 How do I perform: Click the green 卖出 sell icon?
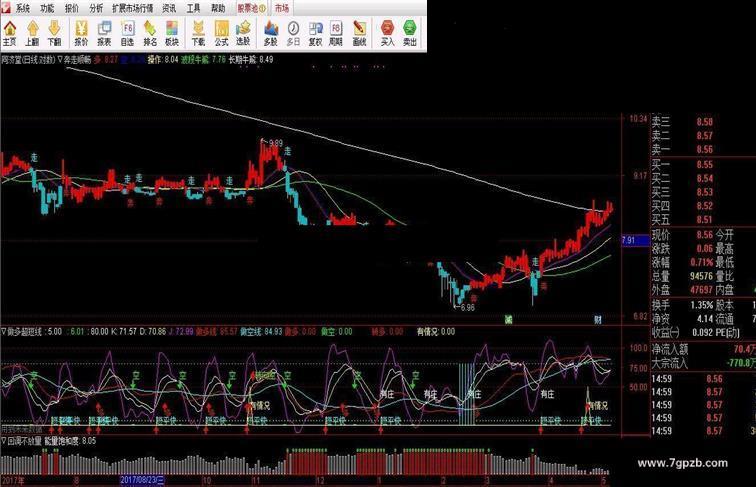coord(409,33)
